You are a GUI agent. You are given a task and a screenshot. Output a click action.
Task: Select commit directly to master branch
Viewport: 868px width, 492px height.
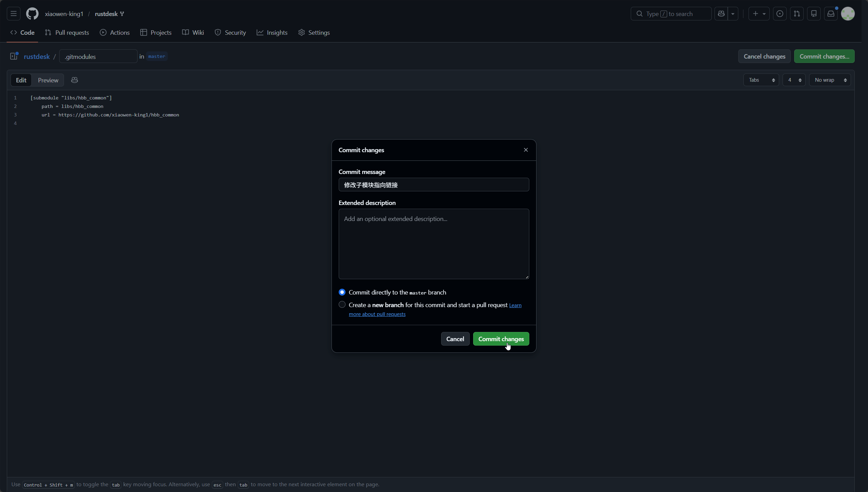342,292
